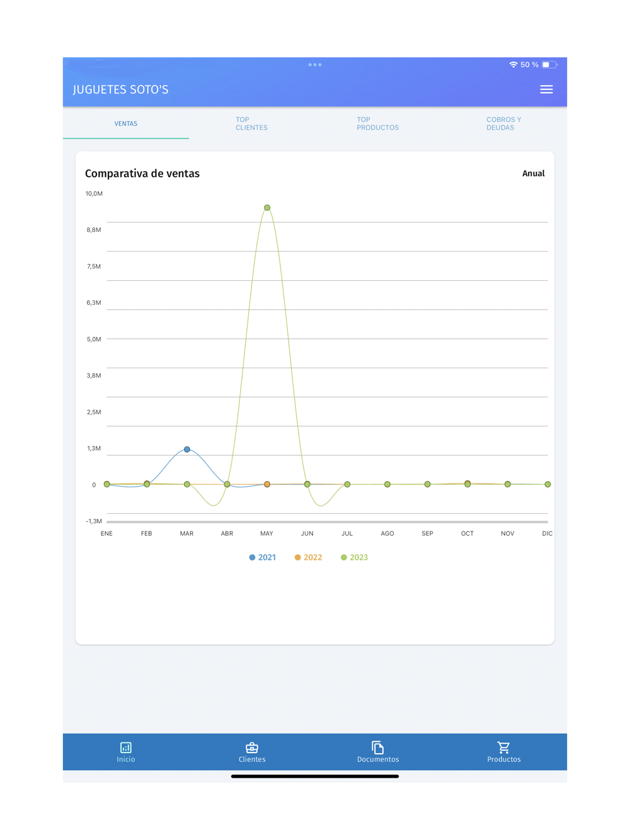This screenshot has width=630, height=840.
Task: Switch to the Top Productos tab
Action: click(378, 123)
